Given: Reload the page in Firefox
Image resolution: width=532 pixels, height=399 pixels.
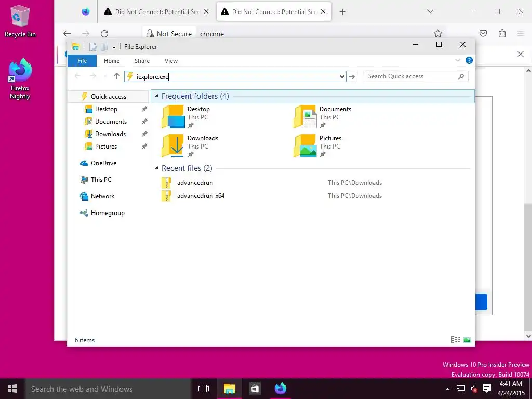Looking at the screenshot, I should [104, 34].
